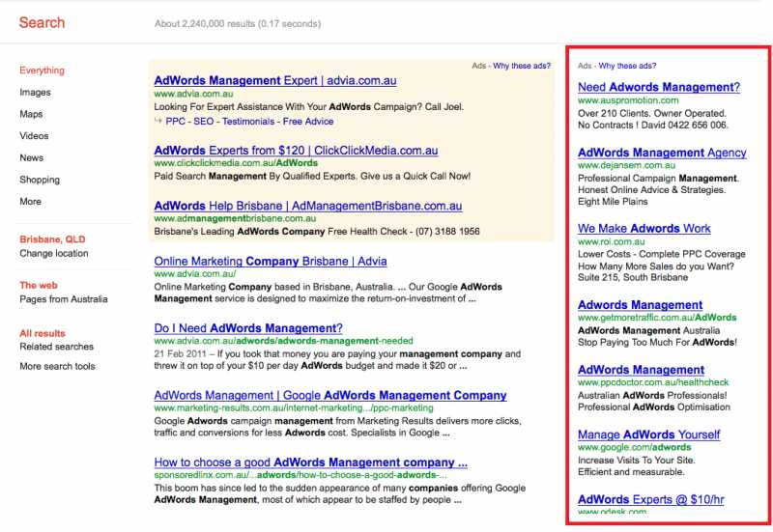Click Change location under Brisbane, QLD
The height and width of the screenshot is (532, 773).
point(54,253)
